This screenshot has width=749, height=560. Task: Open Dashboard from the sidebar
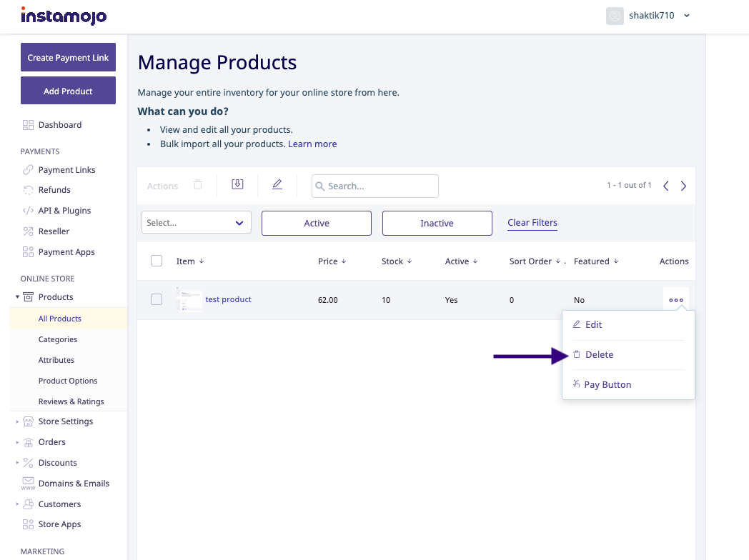pyautogui.click(x=60, y=124)
